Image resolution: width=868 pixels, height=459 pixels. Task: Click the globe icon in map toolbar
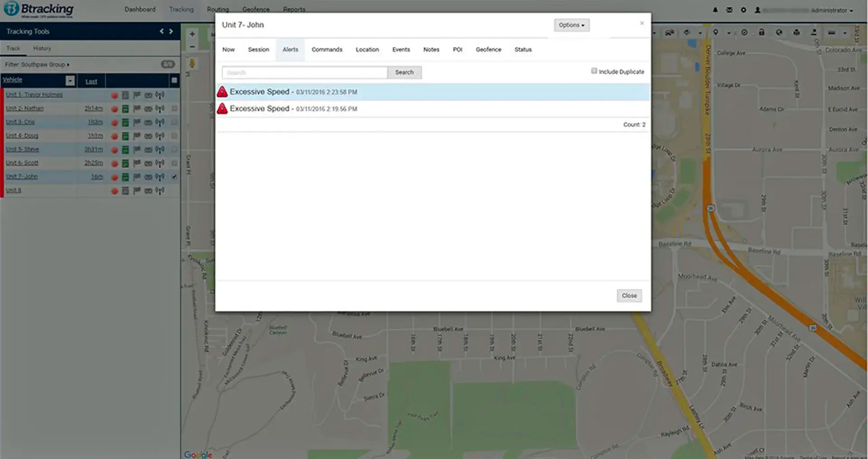779,33
